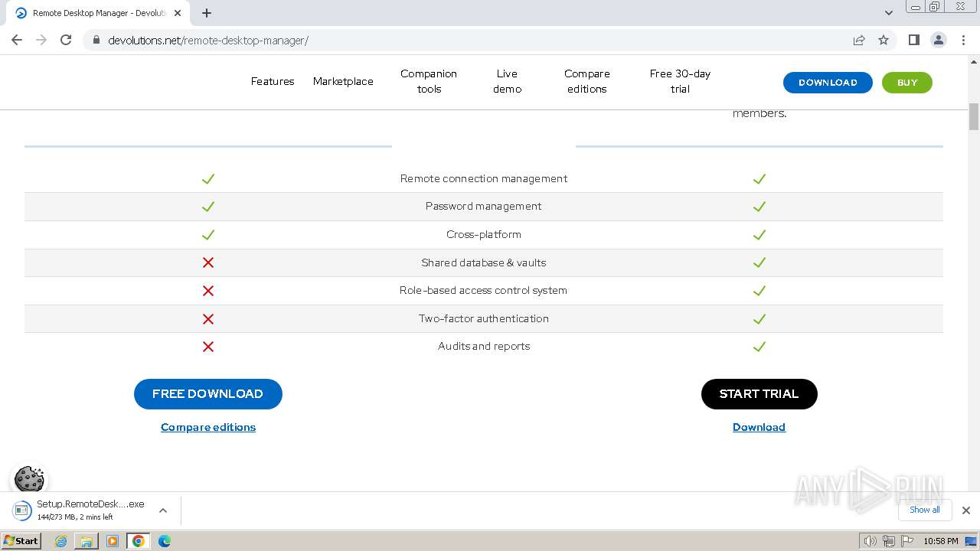
Task: Click the Two-factor authentication row text
Action: click(x=484, y=318)
